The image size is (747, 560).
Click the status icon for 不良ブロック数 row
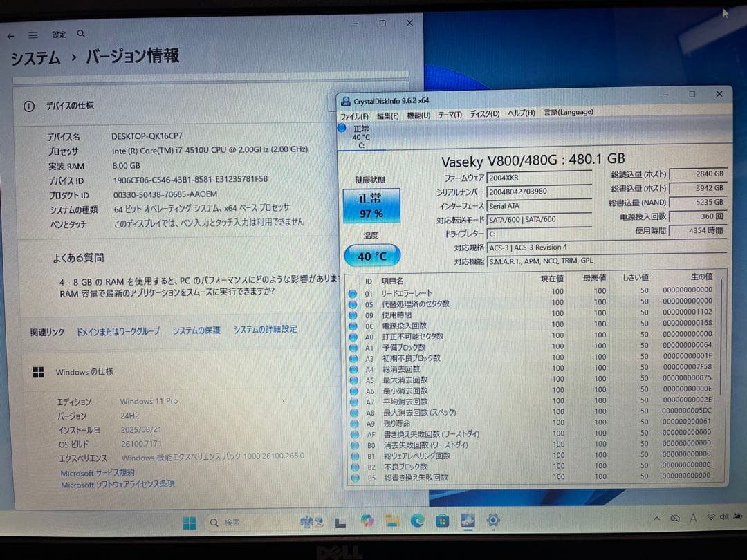355,467
